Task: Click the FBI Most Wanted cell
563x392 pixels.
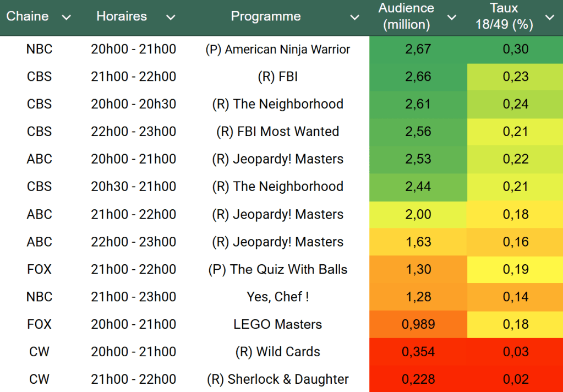Action: [x=278, y=132]
